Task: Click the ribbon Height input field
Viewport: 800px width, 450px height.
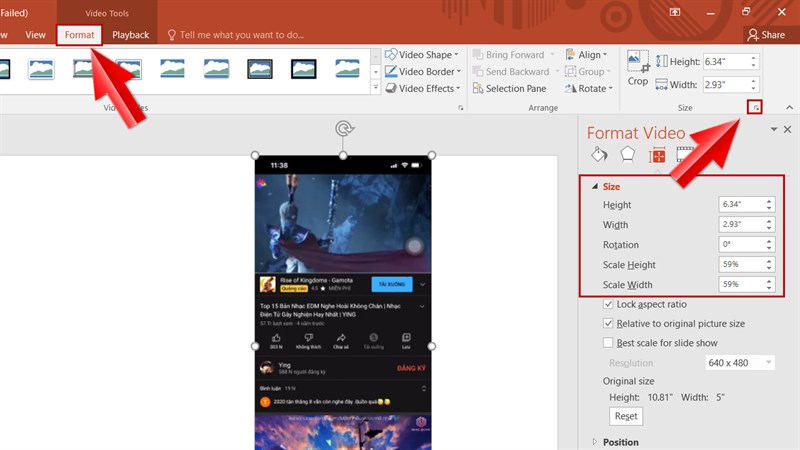Action: (726, 62)
